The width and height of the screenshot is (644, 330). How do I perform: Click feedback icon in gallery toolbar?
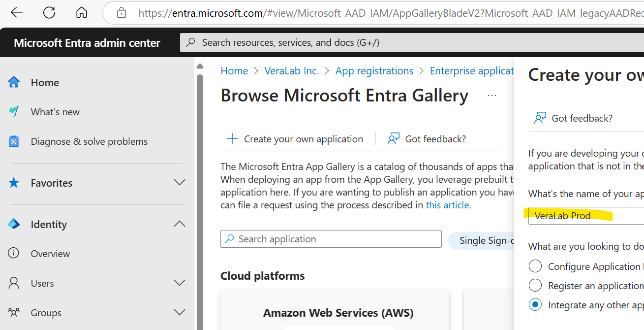393,139
